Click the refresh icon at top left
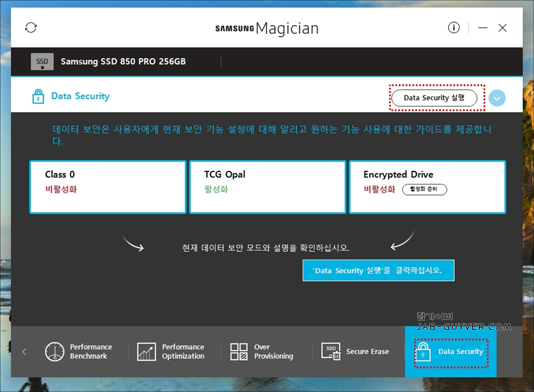 click(31, 28)
